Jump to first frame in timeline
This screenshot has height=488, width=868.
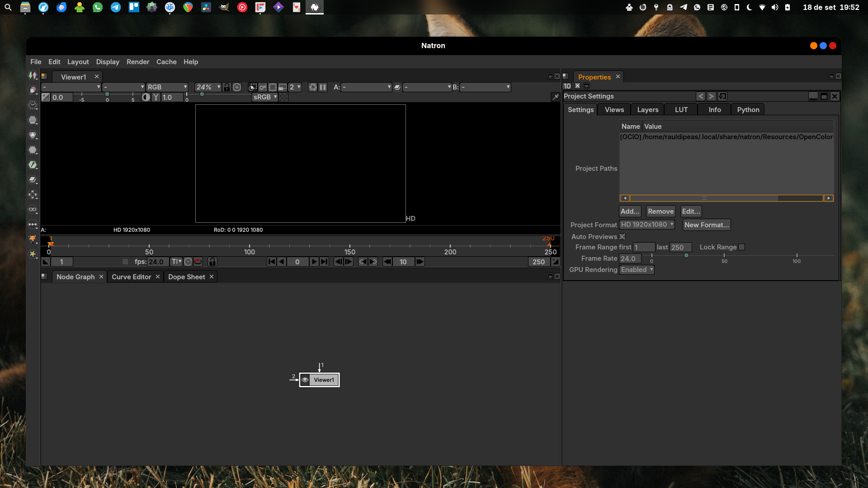[271, 262]
